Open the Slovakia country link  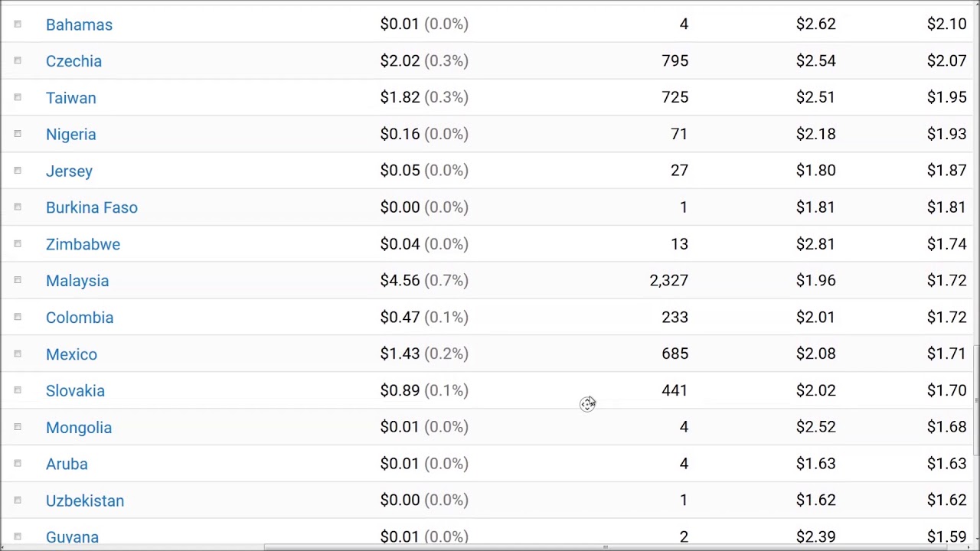(x=75, y=391)
